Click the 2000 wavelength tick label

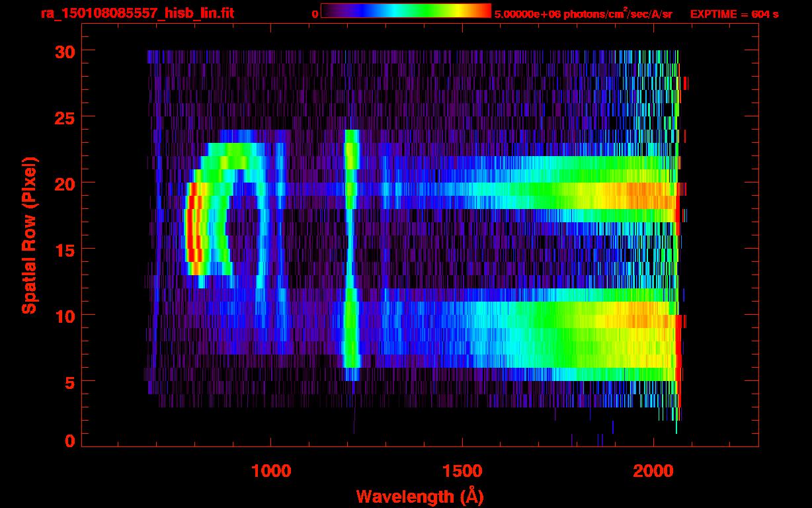pyautogui.click(x=653, y=472)
